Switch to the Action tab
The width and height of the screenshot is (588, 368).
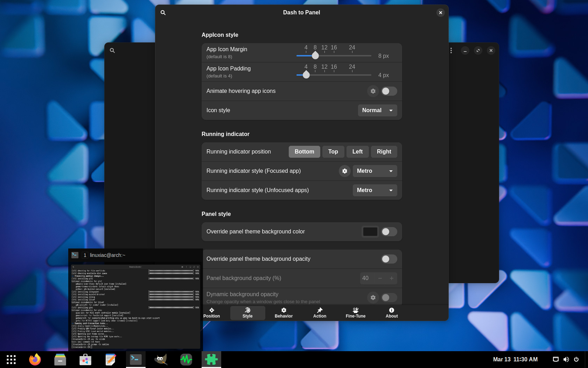coord(320,313)
